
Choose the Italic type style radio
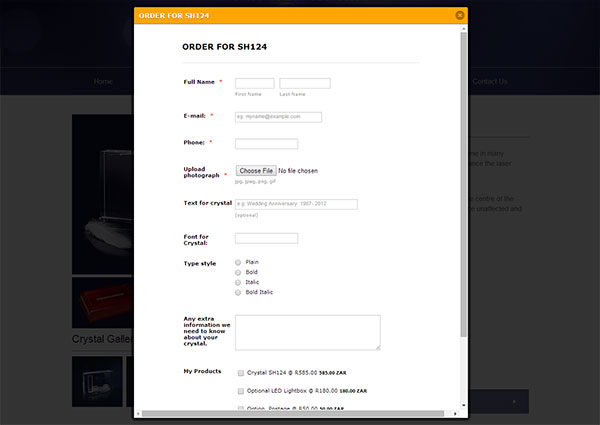238,282
